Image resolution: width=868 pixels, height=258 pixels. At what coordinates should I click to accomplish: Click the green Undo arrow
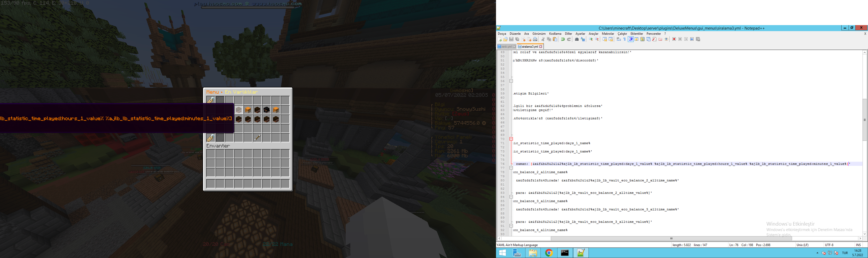[563, 39]
